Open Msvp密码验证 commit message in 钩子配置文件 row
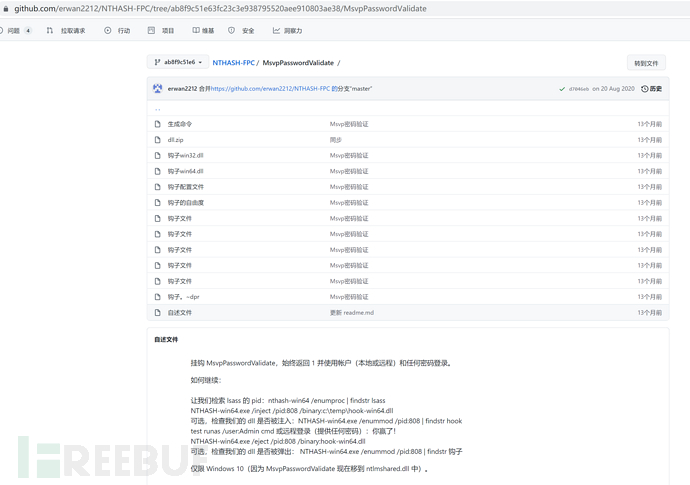This screenshot has width=690, height=485. point(349,187)
